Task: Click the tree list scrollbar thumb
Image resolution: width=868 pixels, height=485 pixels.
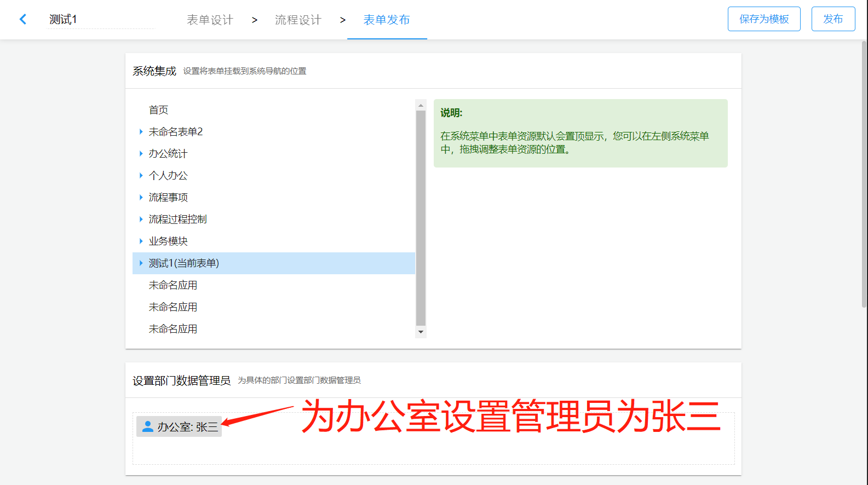Action: pos(421,218)
